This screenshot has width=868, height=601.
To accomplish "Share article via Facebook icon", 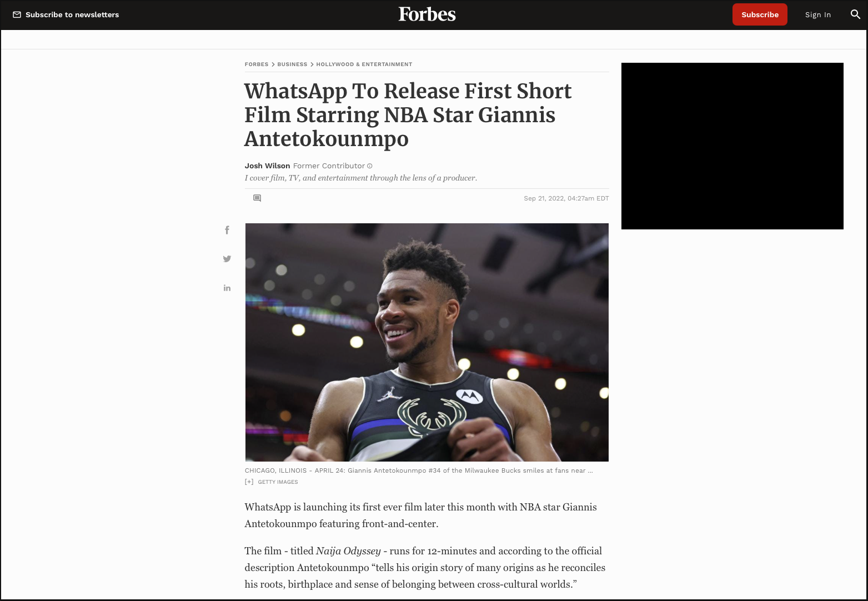I will (x=227, y=230).
